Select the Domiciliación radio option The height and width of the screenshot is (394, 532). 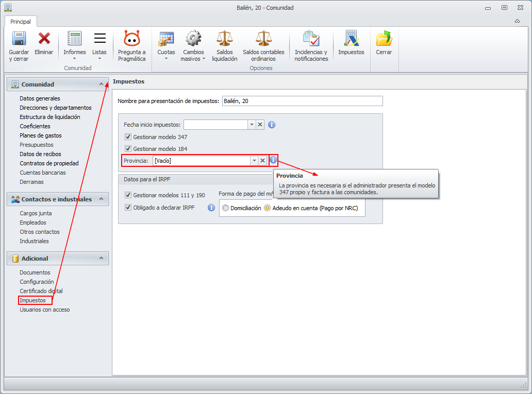(225, 208)
